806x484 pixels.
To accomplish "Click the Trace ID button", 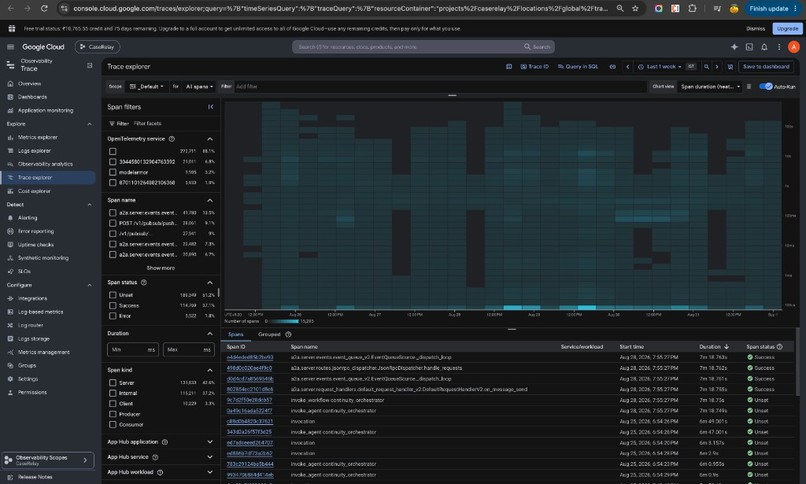I will 535,67.
